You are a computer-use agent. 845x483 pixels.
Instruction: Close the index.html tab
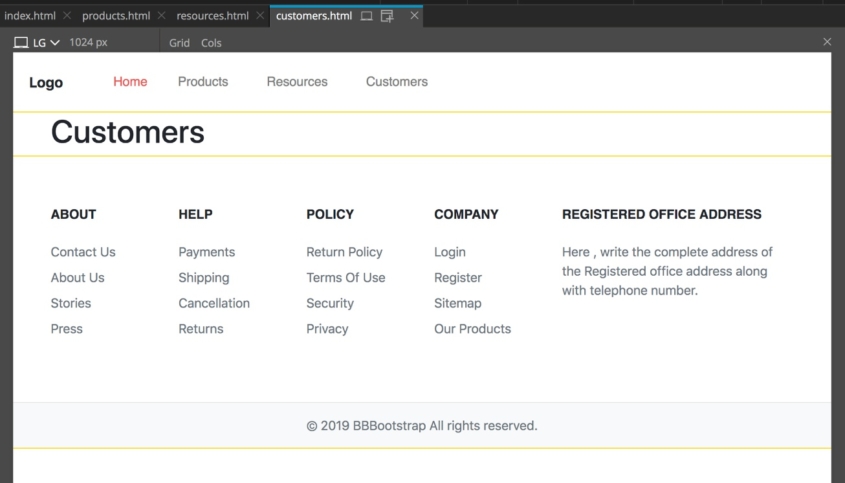(x=67, y=16)
